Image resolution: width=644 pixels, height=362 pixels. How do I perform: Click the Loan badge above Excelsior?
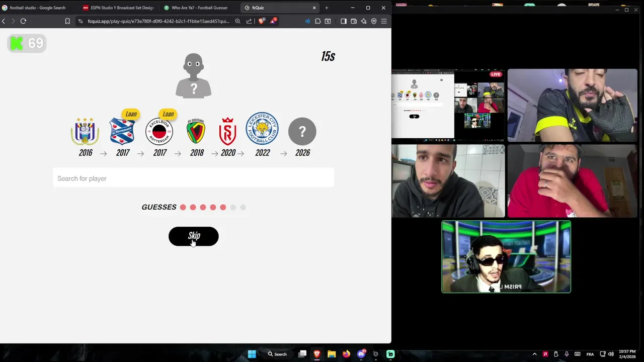tap(168, 114)
